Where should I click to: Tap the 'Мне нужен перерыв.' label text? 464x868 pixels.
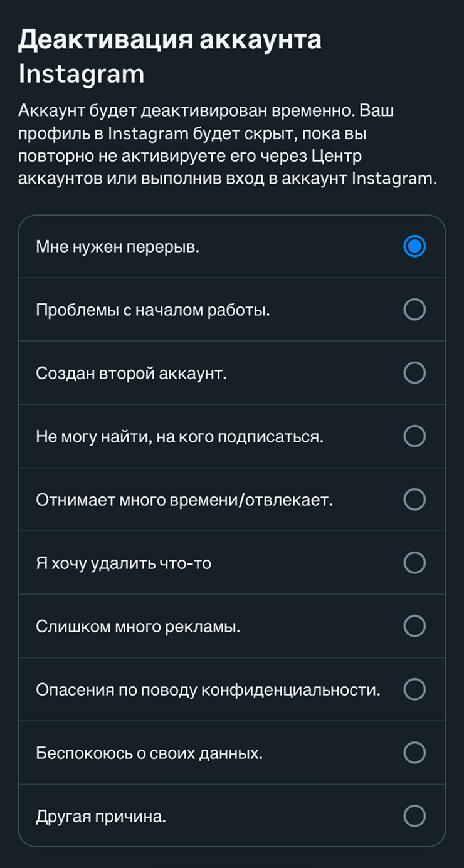click(117, 247)
